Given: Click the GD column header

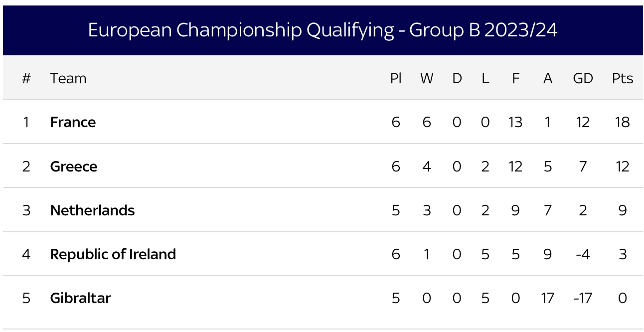Looking at the screenshot, I should (x=583, y=78).
